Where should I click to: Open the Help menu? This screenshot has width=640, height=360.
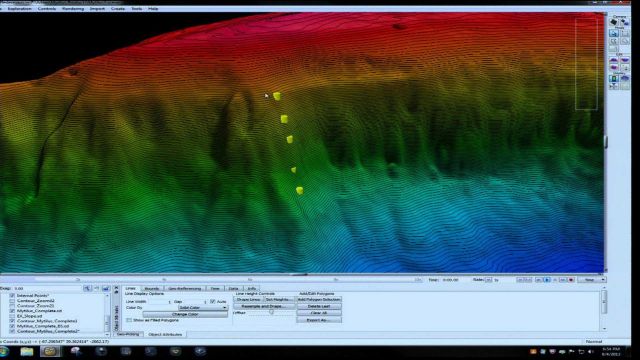tap(153, 9)
